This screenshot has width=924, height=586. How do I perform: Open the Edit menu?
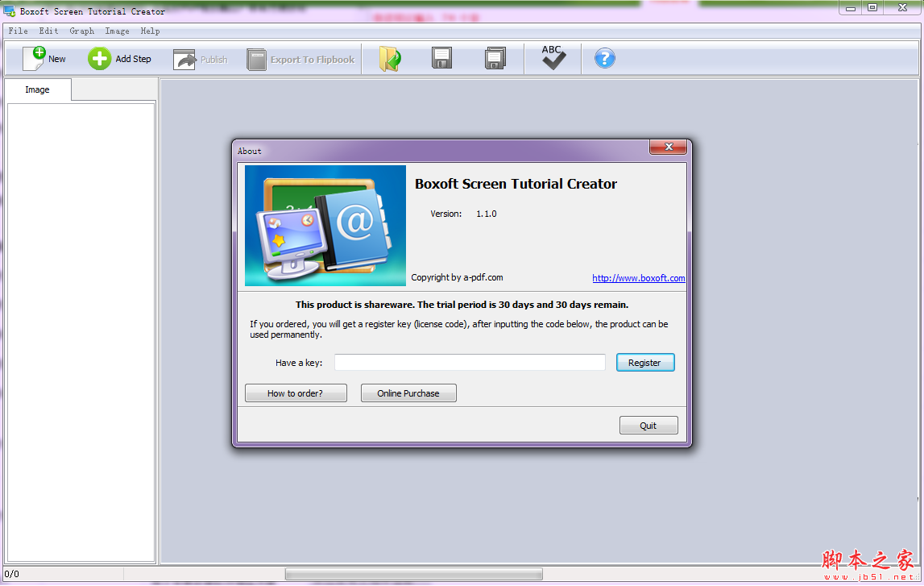48,31
